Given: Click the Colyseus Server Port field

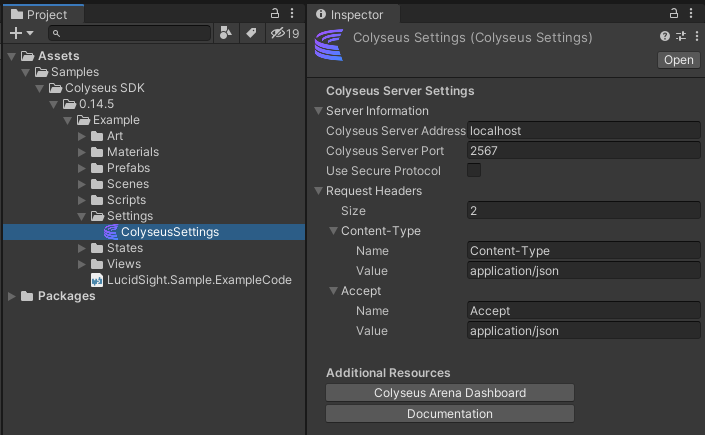Looking at the screenshot, I should (584, 151).
